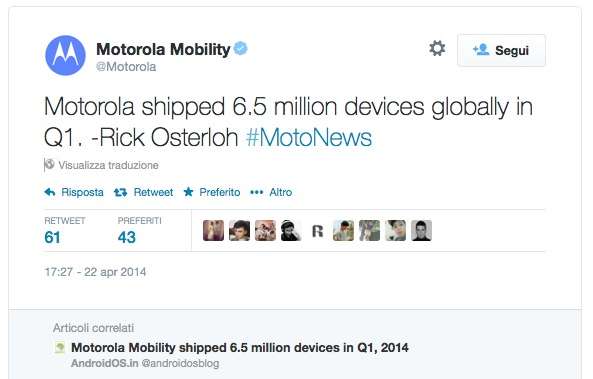593x379 pixels.
Task: Show translation via Visualizza traduzione
Action: (108, 165)
